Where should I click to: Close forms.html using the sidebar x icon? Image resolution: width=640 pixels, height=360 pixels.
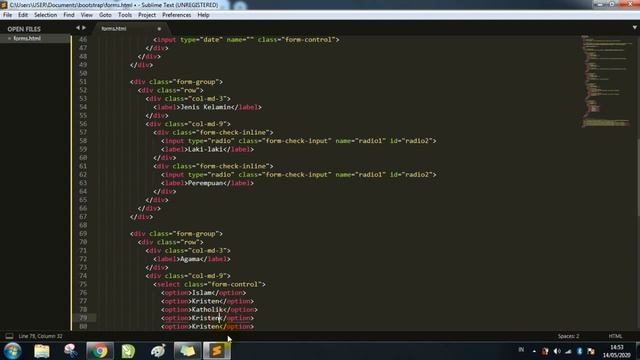tap(9, 38)
